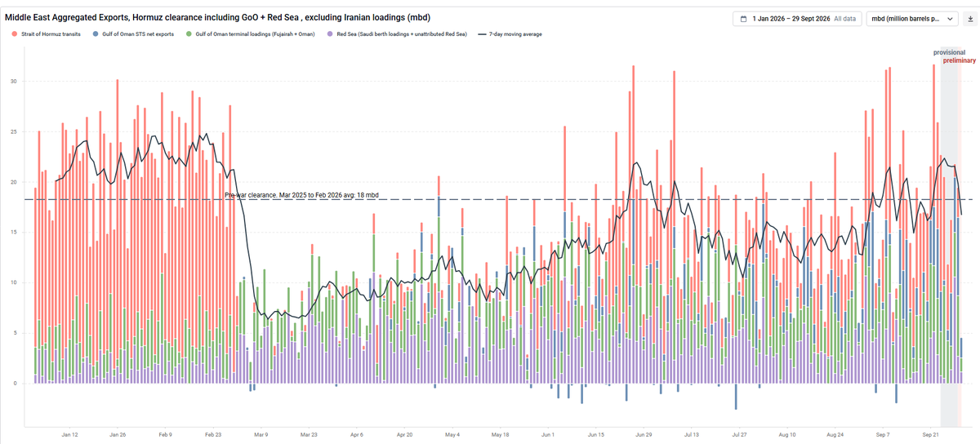Viewport: 980px width, 444px height.
Task: Click the Sep 21 x-axis label
Action: 931,436
